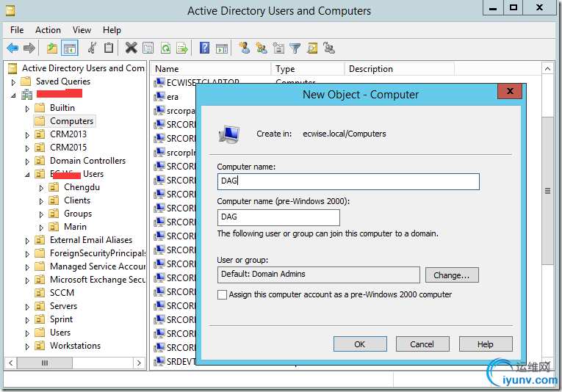Expand the Builtin container

click(27, 109)
